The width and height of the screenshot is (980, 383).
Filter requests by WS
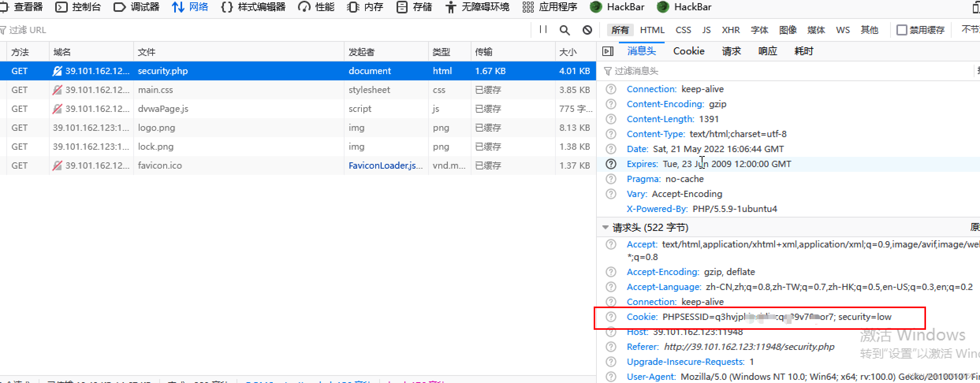point(843,30)
